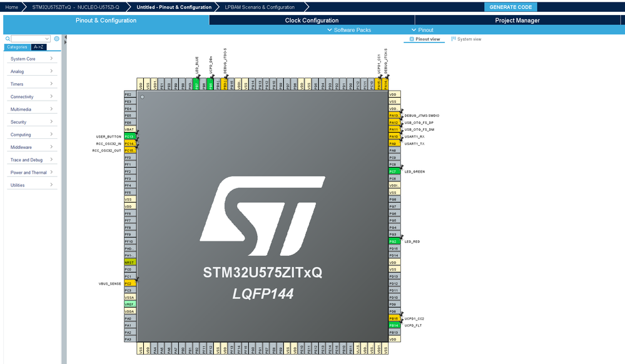Viewport: 625px width, 364px height.
Task: Select the Pinout & Configuration tab
Action: [x=106, y=21]
